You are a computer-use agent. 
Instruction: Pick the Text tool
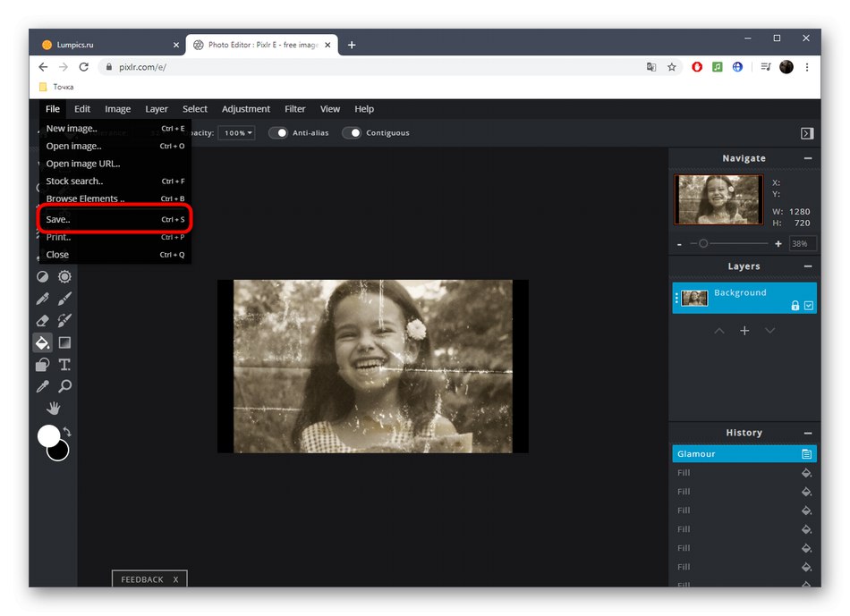pos(64,365)
